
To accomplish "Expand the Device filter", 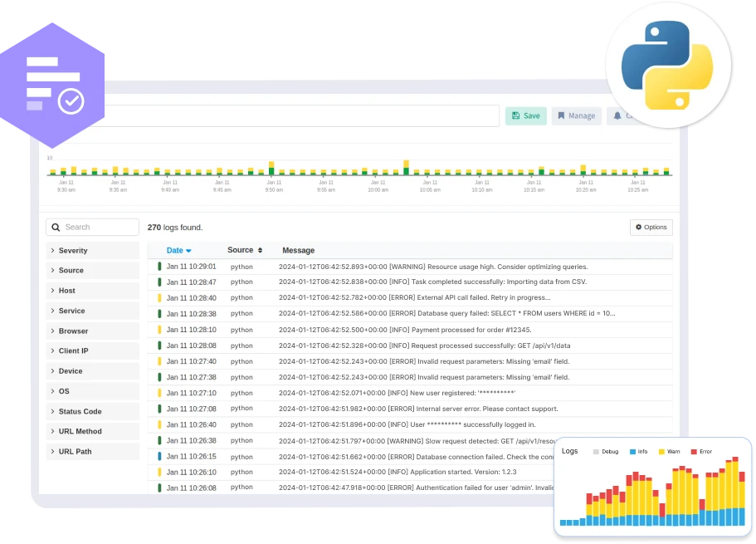I will (x=93, y=371).
